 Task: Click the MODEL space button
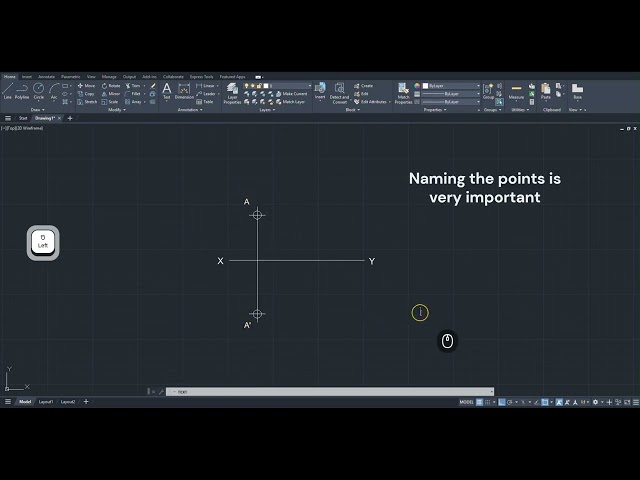(467, 402)
